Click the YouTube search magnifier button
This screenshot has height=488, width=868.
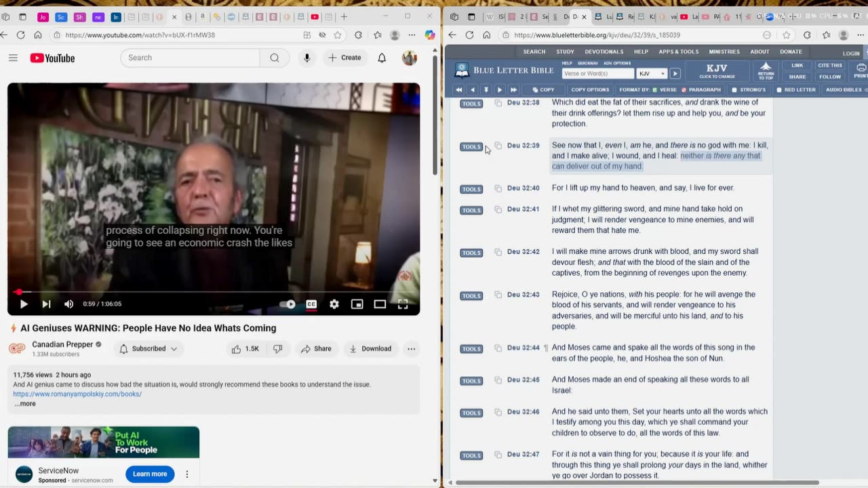[274, 58]
